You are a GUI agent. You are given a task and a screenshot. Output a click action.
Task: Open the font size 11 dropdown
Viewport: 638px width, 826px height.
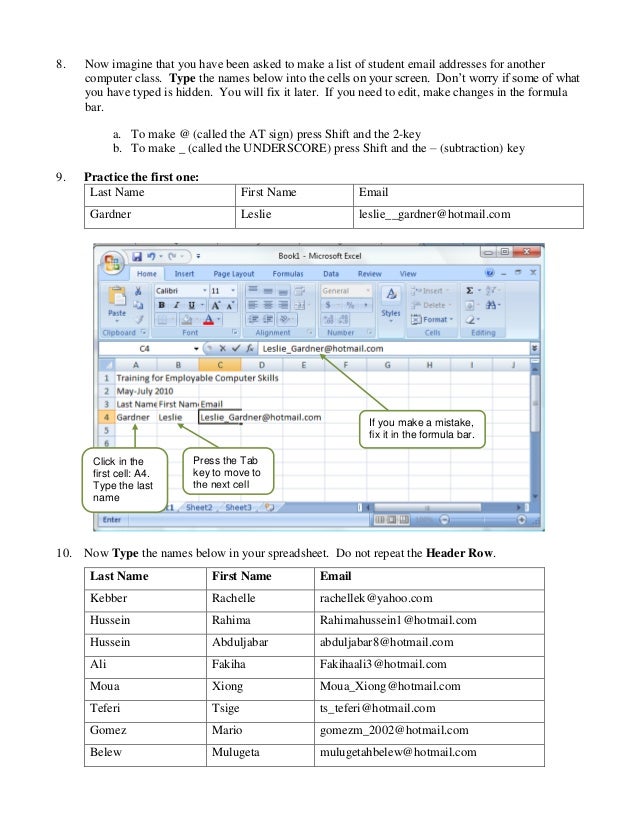(x=233, y=291)
